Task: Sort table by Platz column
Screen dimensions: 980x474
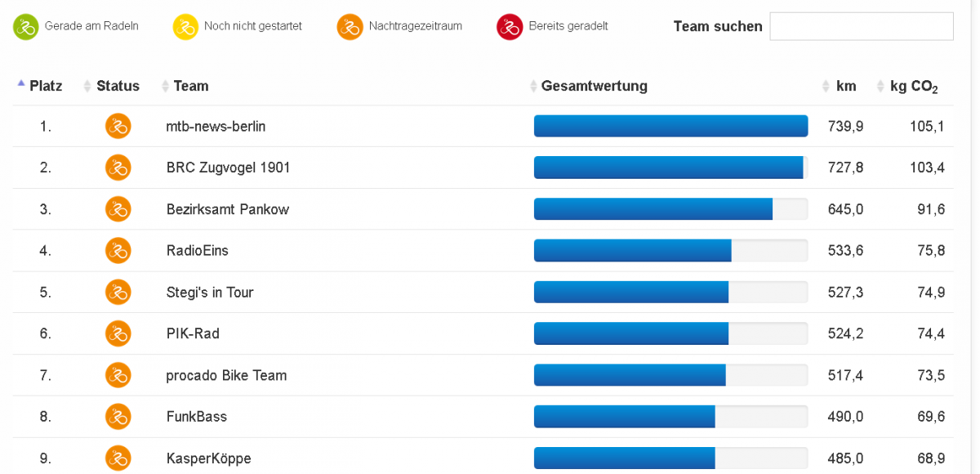Action: click(x=46, y=86)
